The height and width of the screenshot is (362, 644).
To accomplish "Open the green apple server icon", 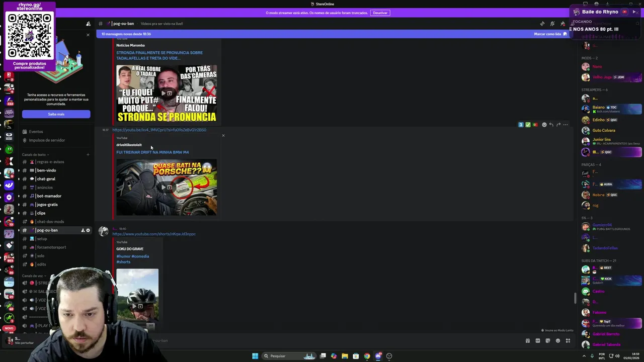I will point(9,149).
